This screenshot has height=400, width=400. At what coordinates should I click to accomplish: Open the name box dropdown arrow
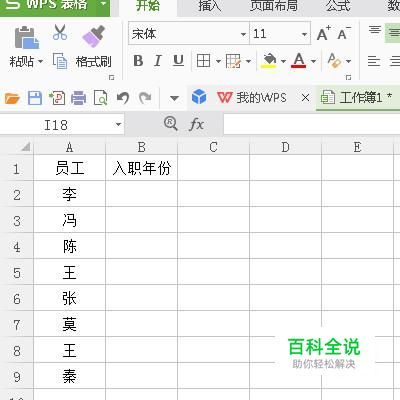point(118,125)
